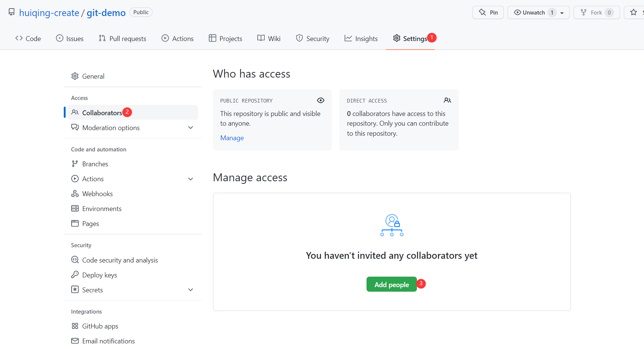The height and width of the screenshot is (349, 644).
Task: Click the Pages browser icon
Action: (75, 223)
